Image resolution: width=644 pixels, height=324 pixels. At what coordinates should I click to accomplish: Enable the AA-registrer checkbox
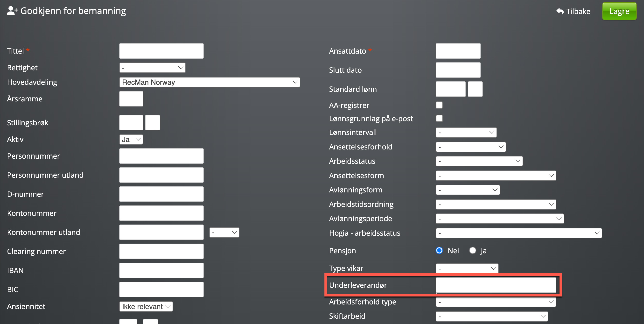coord(439,105)
